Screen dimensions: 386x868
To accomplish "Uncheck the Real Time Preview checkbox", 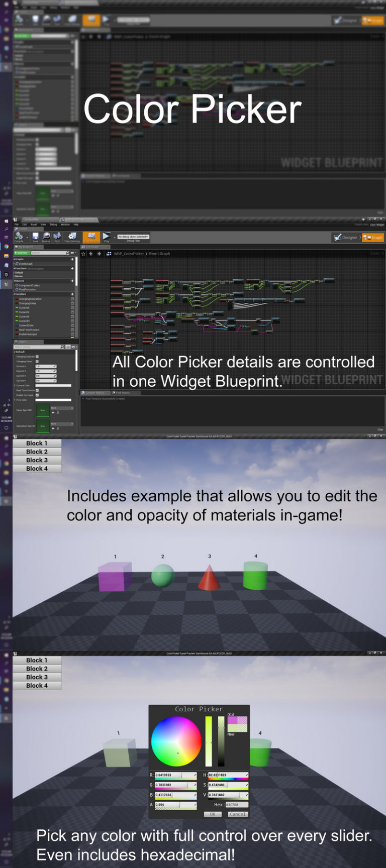I will click(37, 390).
